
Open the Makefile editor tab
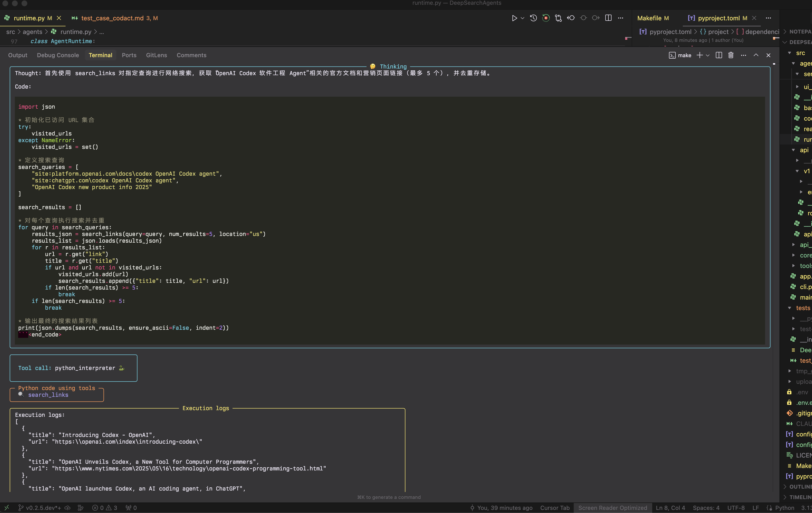tap(653, 18)
